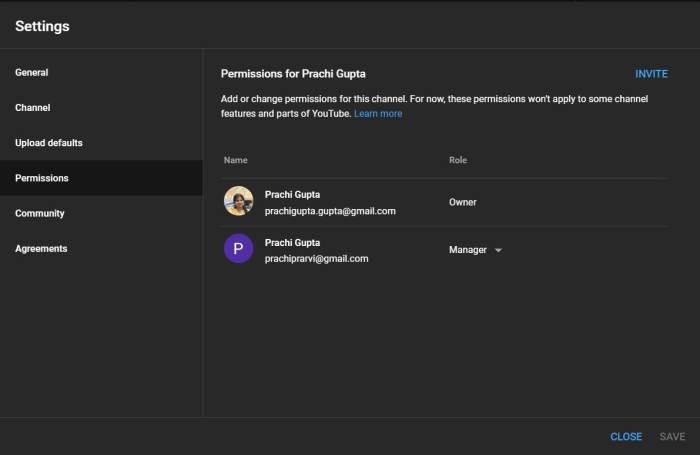Screen dimensions: 700x455
Task: Open the Agreements section
Action: [41, 248]
